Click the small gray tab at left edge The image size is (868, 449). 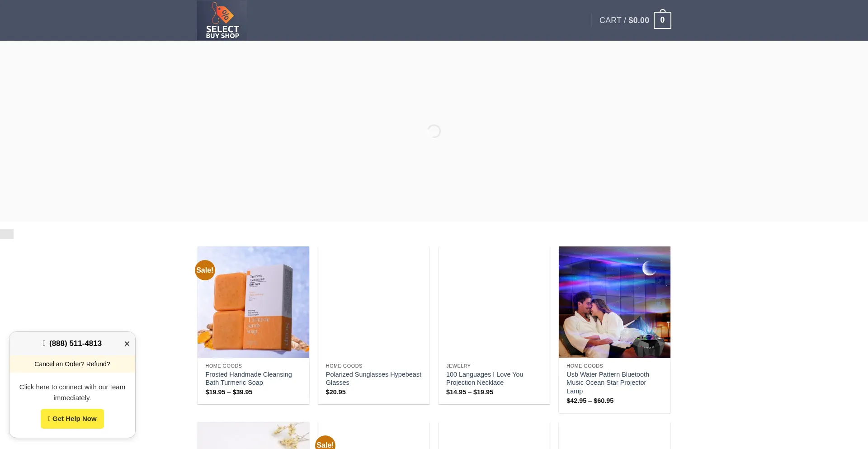pyautogui.click(x=7, y=234)
